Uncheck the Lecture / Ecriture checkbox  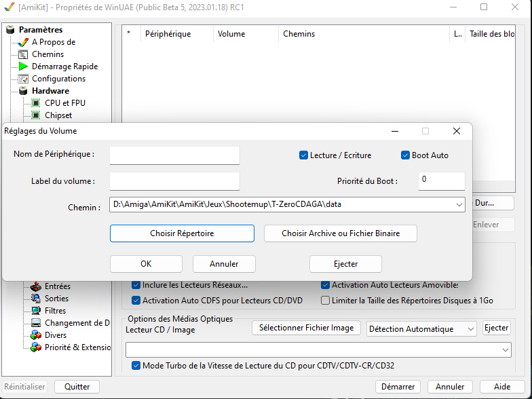304,155
